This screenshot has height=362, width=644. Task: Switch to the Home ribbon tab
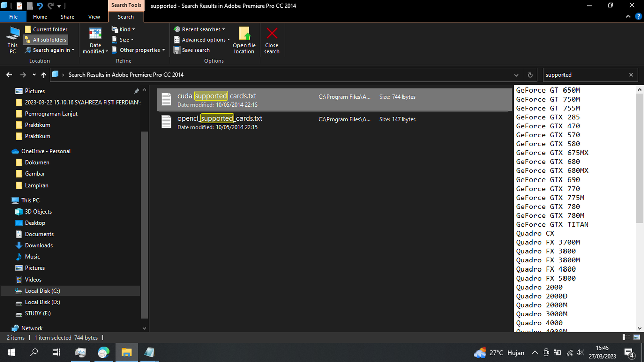click(40, 17)
